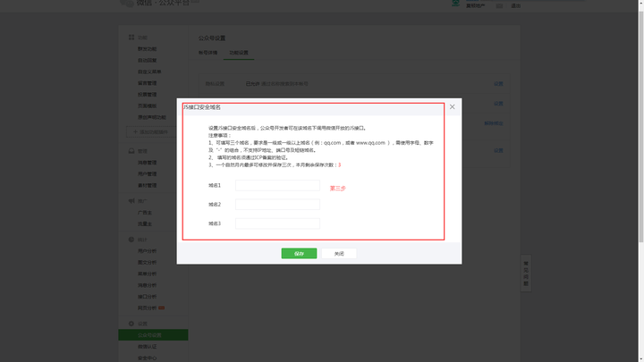
Task: Close the JS接口安全域名 dialog with X
Action: click(x=452, y=106)
